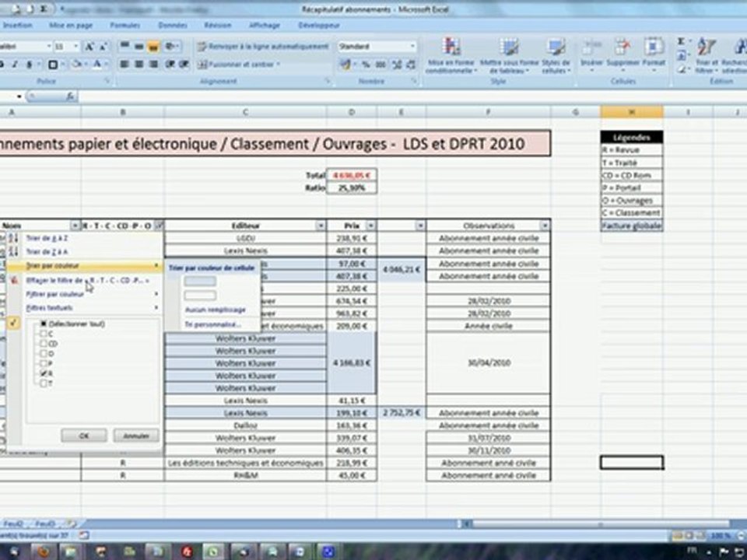Choose Tri personnalisé option
This screenshot has width=747, height=560.
212,325
